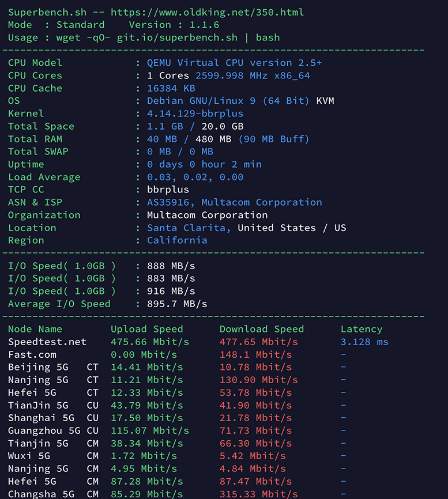Viewport: 448px width, 499px height.
Task: Click Changsha 5G download speed 315.33 Mbit/s
Action: (258, 494)
